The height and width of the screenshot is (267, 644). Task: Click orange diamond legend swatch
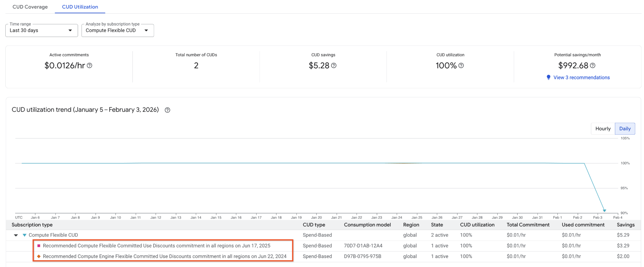click(39, 256)
